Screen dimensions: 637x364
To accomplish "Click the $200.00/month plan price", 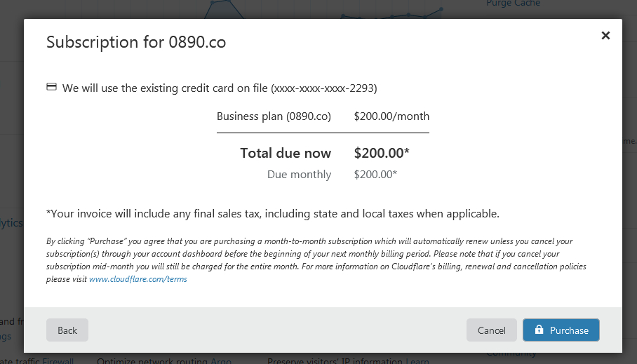I will click(391, 116).
